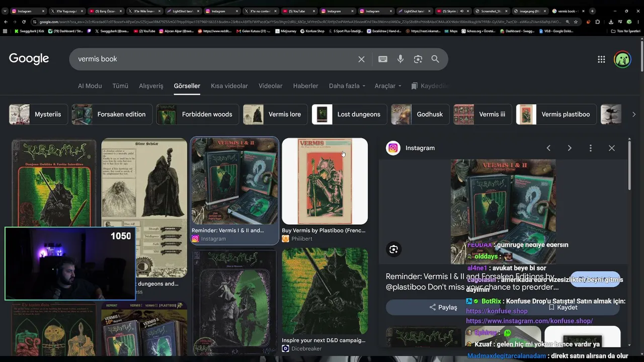
Task: Expand the Araçlar tools dropdown
Action: tap(388, 86)
